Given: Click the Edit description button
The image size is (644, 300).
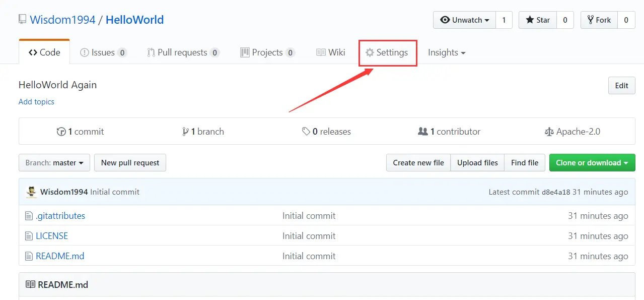Looking at the screenshot, I should tap(622, 86).
